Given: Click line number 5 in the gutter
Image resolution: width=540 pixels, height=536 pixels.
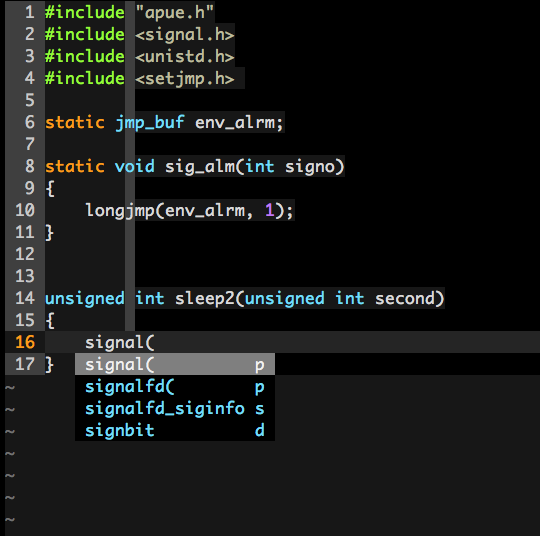Looking at the screenshot, I should click(30, 100).
